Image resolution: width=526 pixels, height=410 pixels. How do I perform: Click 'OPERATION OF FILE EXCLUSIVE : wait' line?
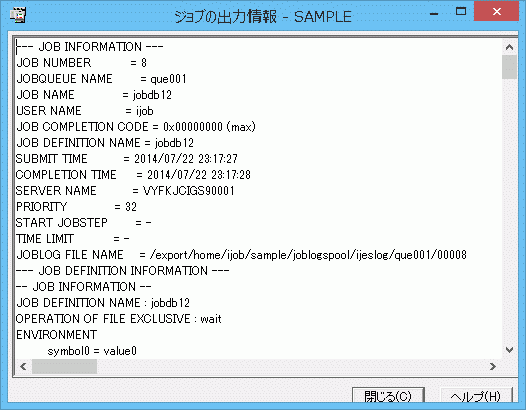point(119,319)
